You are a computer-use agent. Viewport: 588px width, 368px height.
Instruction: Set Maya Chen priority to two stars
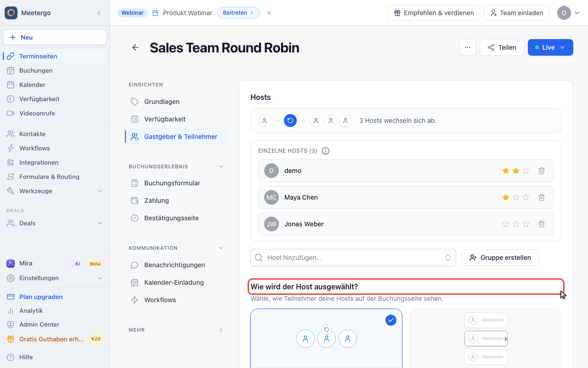click(516, 197)
